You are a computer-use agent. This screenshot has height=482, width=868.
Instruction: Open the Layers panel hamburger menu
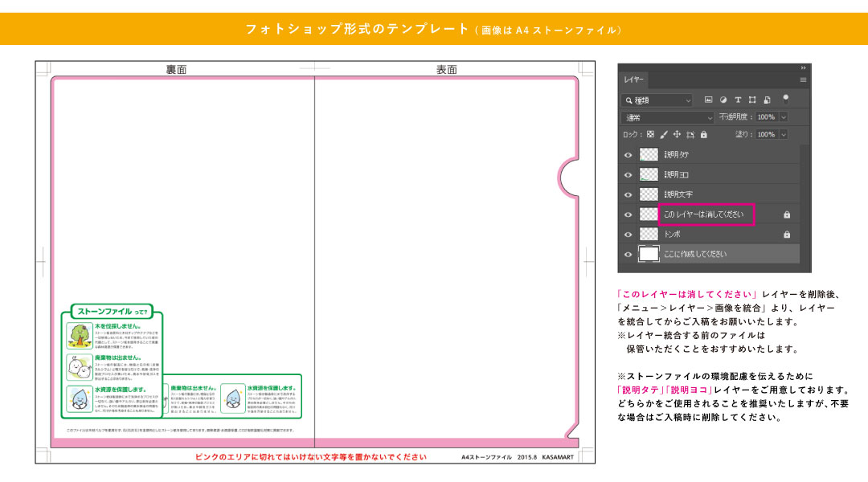tap(803, 80)
